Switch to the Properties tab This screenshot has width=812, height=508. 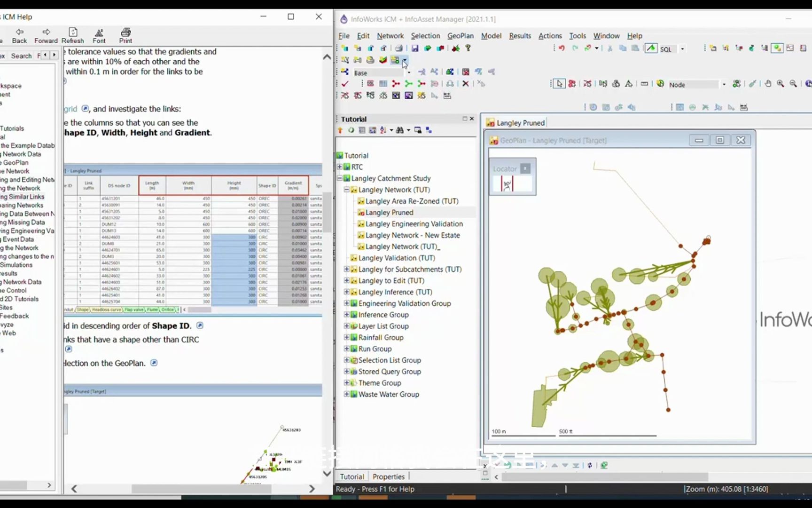tap(388, 476)
